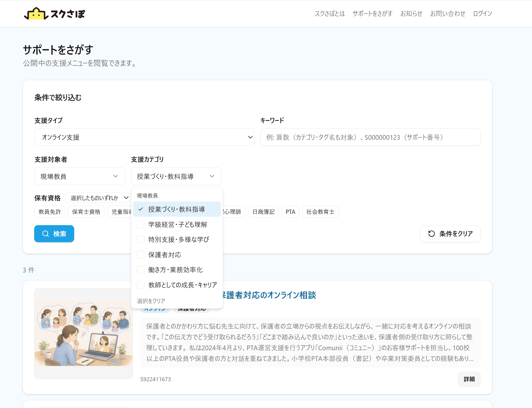This screenshot has height=408, width=532.
Task: Open the 保護者対応のオンライン相談 title link
Action: coord(269,295)
